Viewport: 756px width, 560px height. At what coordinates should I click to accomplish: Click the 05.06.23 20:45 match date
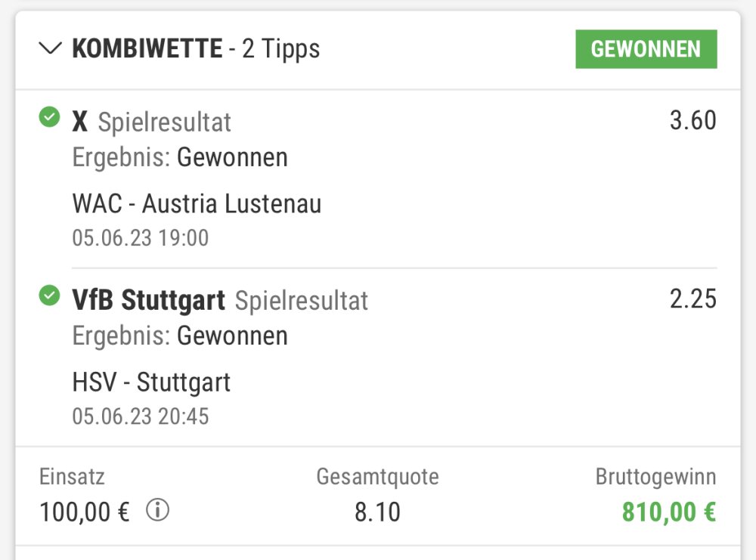[140, 416]
